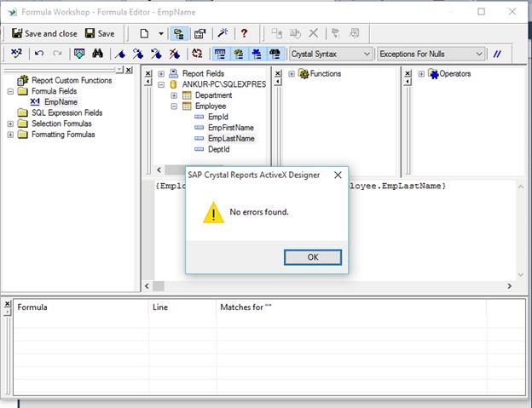Collapse the Employee table node
Image resolution: width=532 pixels, height=408 pixels.
[x=174, y=106]
